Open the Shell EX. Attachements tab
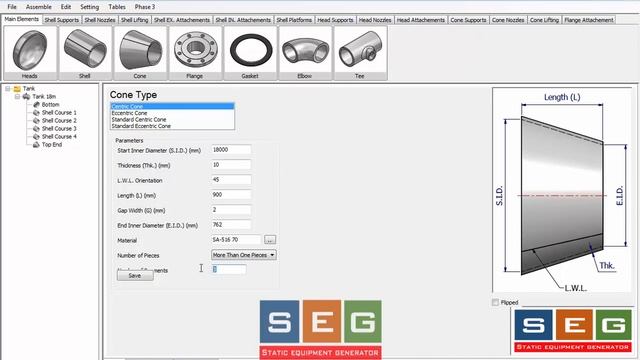 point(182,20)
